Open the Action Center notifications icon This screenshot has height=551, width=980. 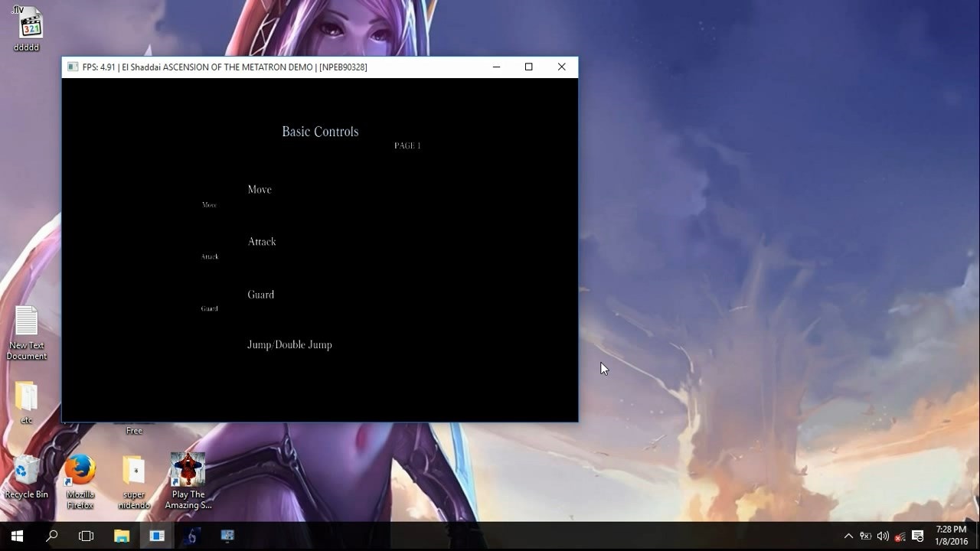pyautogui.click(x=918, y=536)
